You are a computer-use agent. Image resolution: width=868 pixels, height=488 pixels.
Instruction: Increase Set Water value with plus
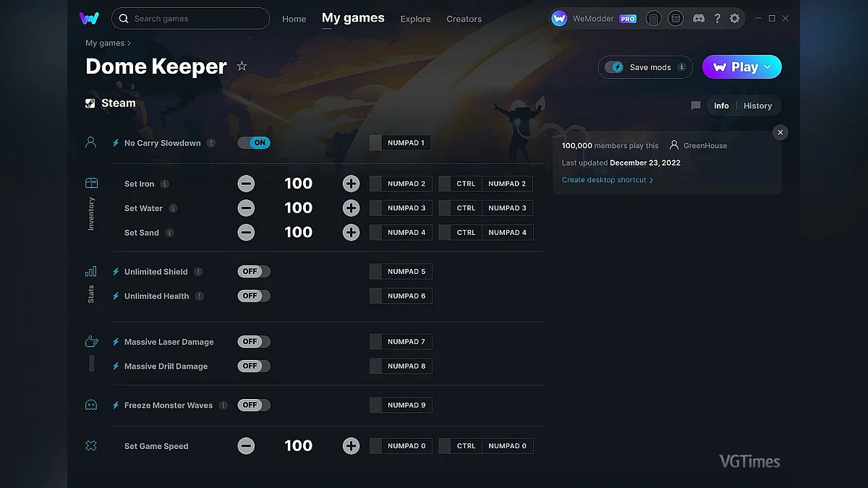point(351,208)
